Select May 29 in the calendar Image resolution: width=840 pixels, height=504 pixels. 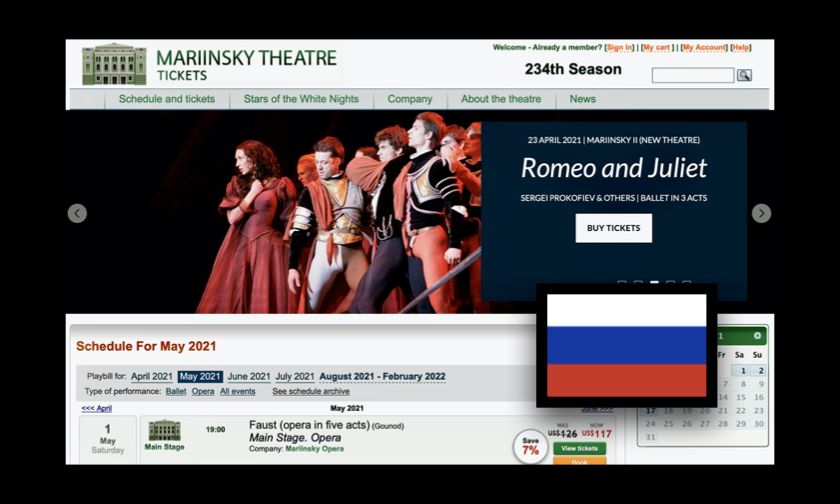[741, 424]
